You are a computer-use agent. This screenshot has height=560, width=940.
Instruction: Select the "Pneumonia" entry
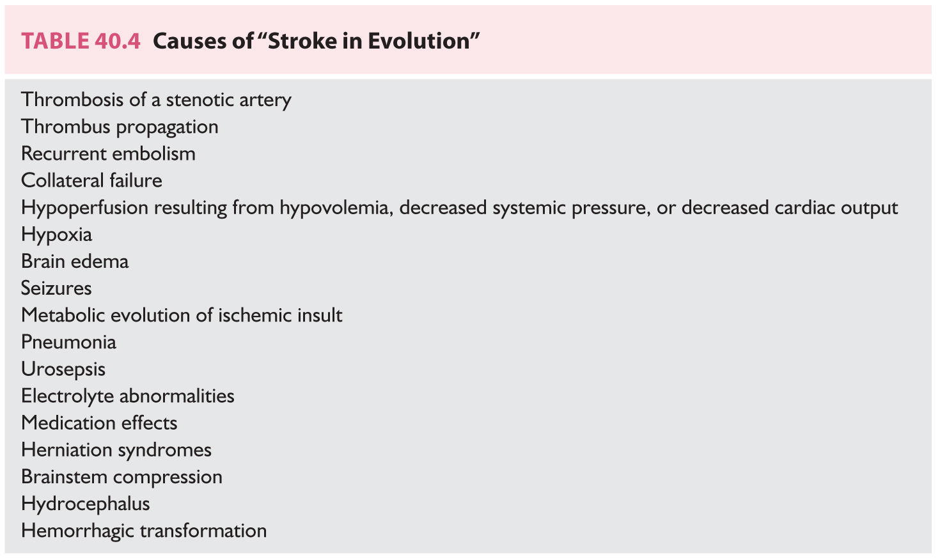point(68,342)
